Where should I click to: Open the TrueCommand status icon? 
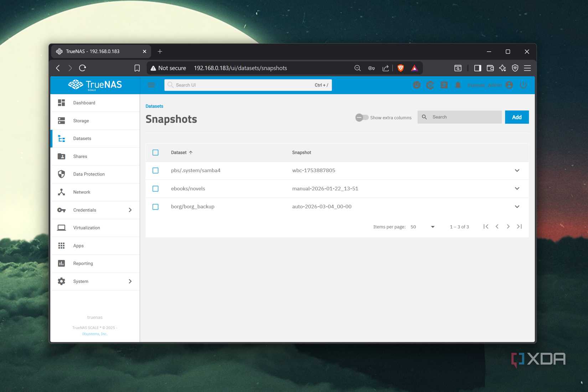[x=430, y=85]
